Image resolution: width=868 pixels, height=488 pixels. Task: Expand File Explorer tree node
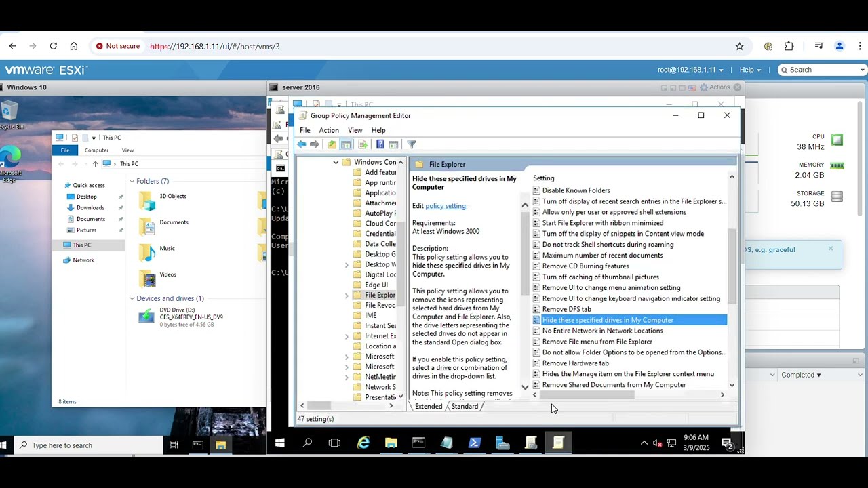(347, 296)
